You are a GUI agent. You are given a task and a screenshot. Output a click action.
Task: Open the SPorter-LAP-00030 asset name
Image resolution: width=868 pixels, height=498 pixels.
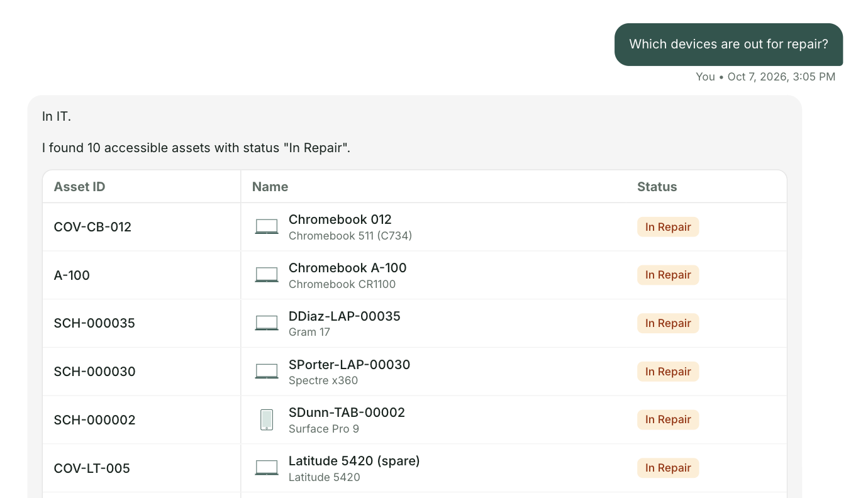350,365
